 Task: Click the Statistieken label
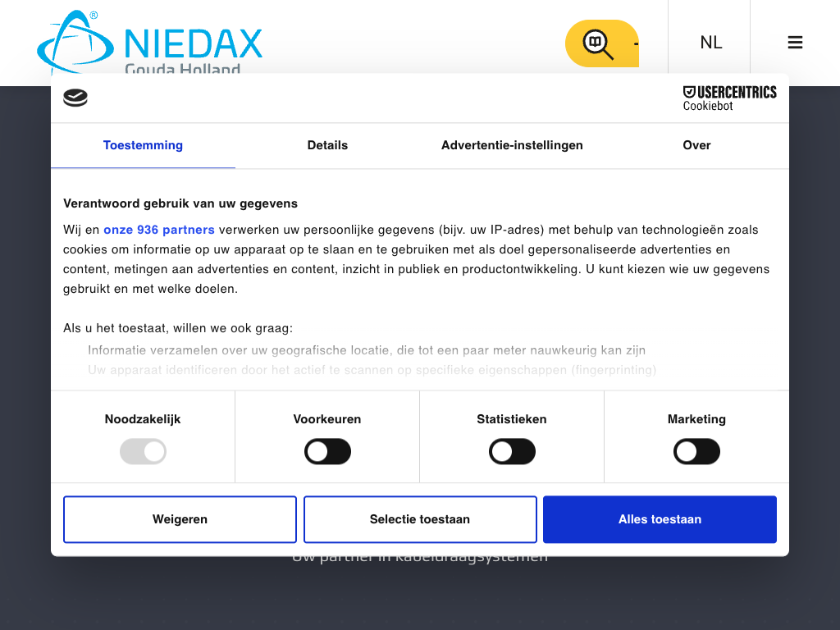coord(512,419)
